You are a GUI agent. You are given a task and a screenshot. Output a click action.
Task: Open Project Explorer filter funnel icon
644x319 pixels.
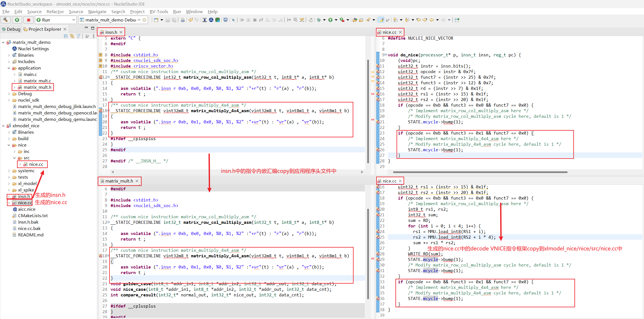point(78,36)
